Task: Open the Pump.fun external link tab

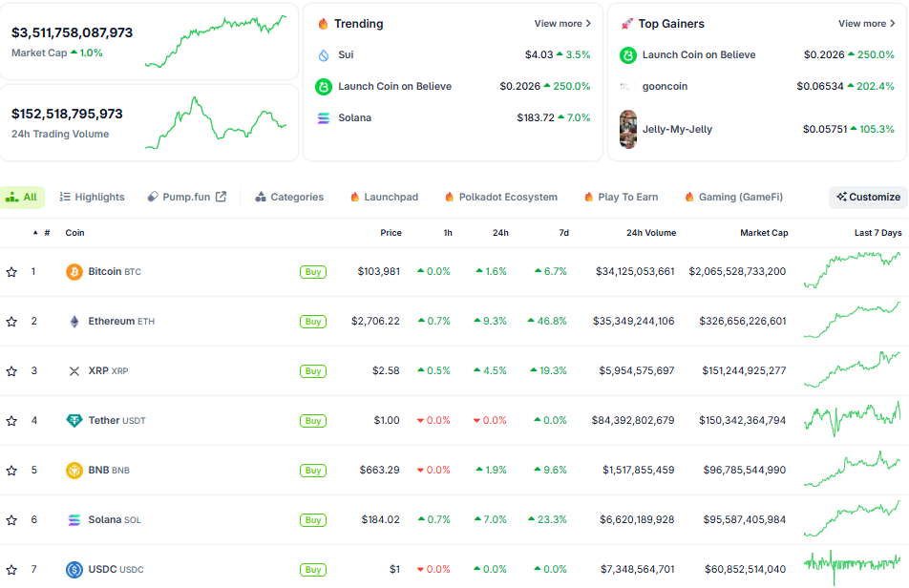Action: (187, 197)
